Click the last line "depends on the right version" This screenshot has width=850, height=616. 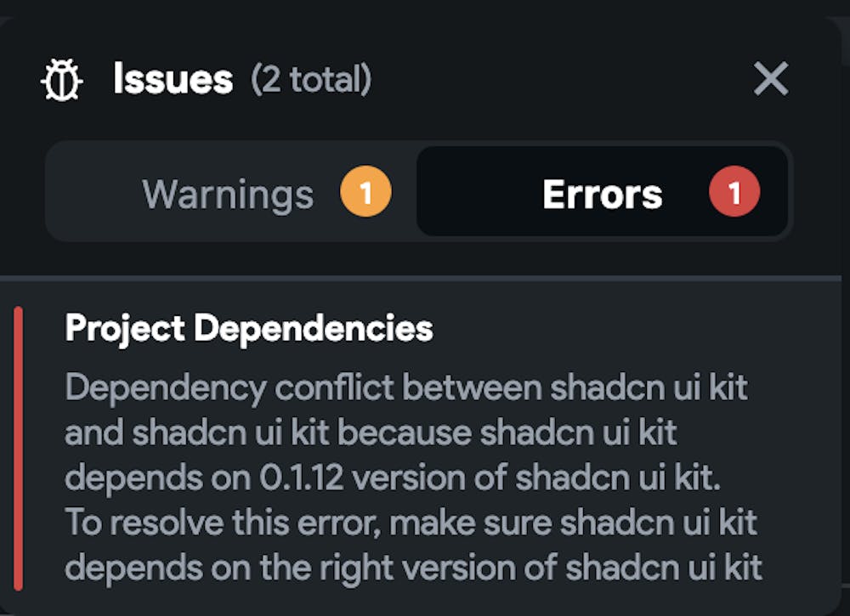pyautogui.click(x=412, y=568)
